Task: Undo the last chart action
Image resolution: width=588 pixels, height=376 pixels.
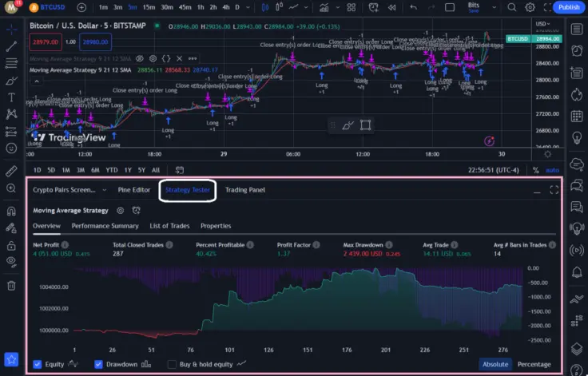Action: 413,7
